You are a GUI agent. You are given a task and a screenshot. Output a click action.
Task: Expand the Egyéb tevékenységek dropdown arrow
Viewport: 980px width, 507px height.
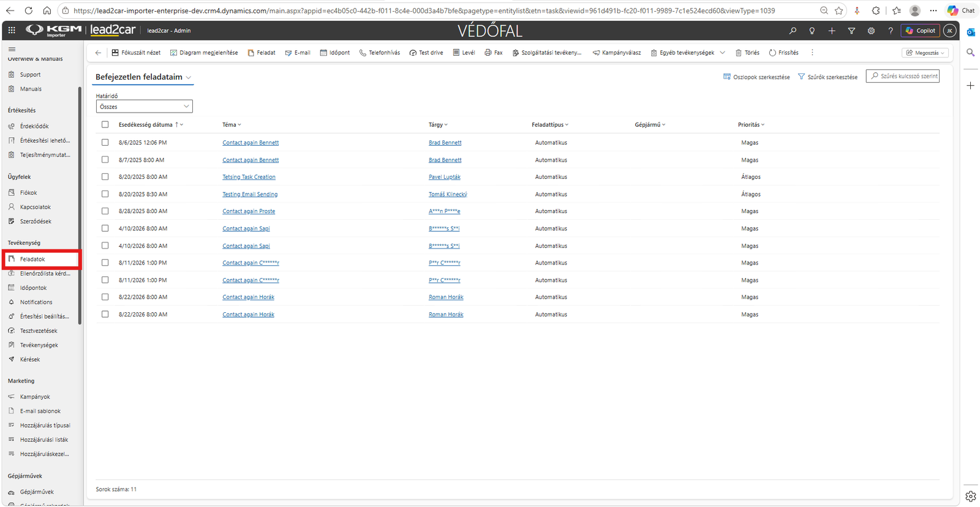click(723, 53)
